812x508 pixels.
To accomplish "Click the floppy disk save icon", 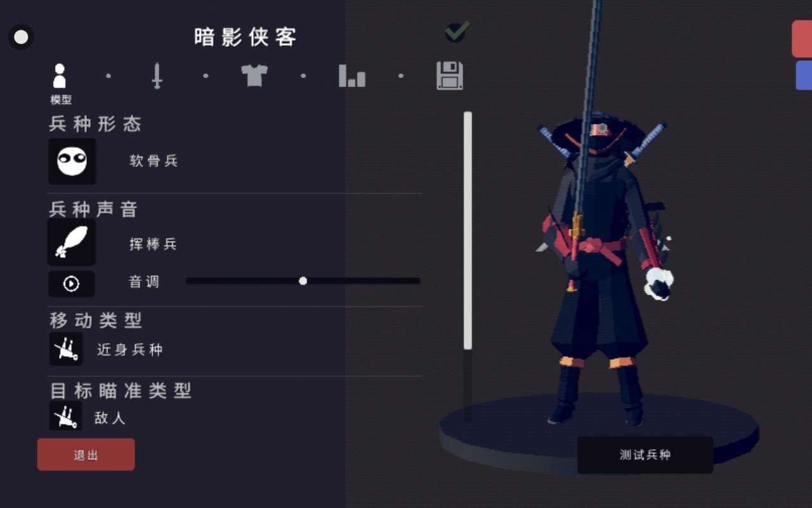I will click(450, 76).
